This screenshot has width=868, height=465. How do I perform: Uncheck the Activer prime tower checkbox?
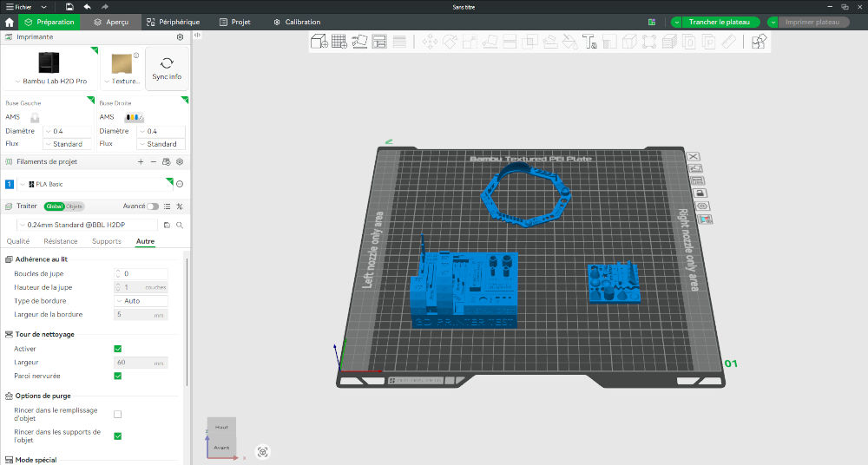[x=117, y=349]
